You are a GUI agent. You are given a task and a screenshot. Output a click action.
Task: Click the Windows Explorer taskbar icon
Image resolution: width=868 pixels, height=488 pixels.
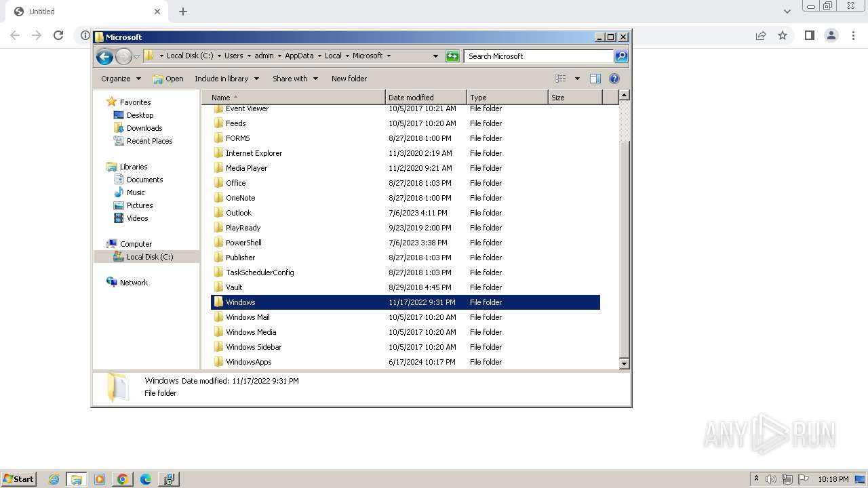click(x=77, y=479)
